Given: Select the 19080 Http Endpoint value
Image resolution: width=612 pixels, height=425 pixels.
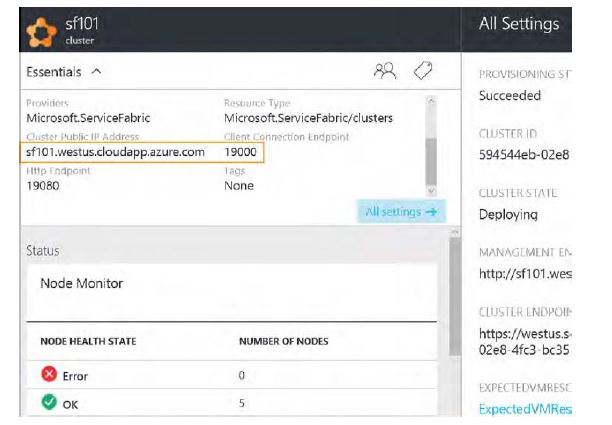Looking at the screenshot, I should tap(43, 186).
